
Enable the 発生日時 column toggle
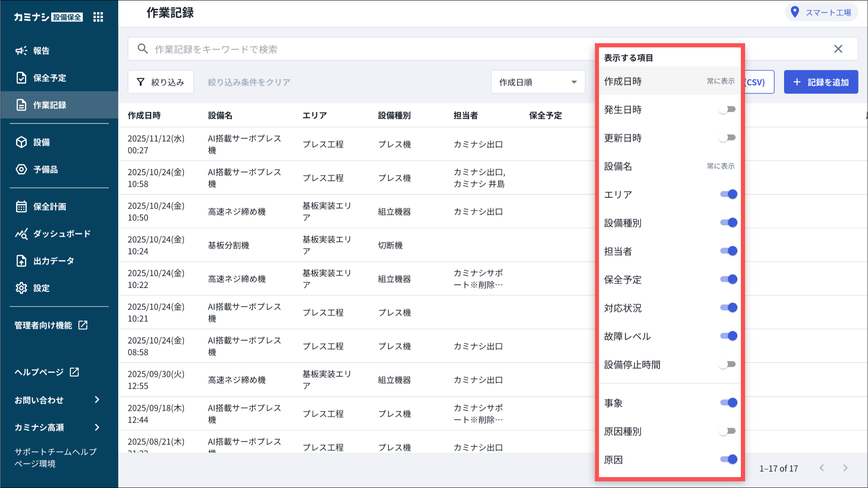coord(727,109)
